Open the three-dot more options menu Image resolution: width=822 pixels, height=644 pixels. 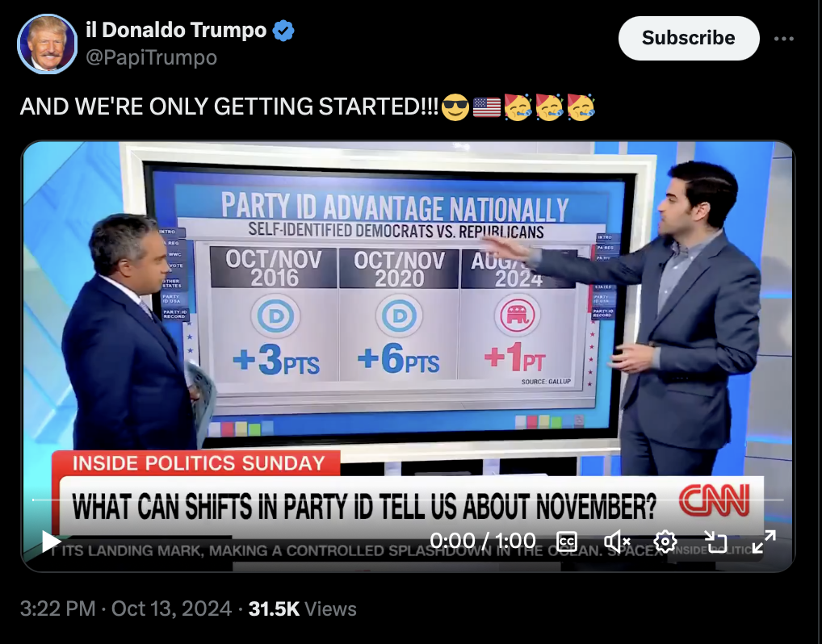784,39
